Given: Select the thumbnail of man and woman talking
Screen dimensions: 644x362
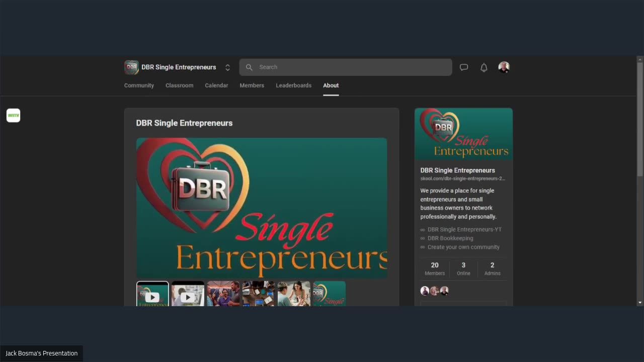Looking at the screenshot, I should (294, 294).
